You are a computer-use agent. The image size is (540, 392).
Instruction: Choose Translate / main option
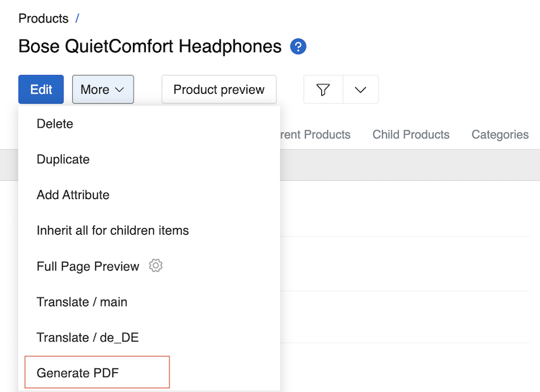pyautogui.click(x=82, y=302)
